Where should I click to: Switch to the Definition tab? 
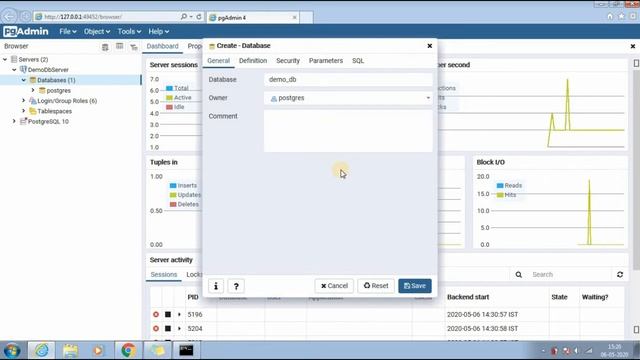(x=253, y=60)
